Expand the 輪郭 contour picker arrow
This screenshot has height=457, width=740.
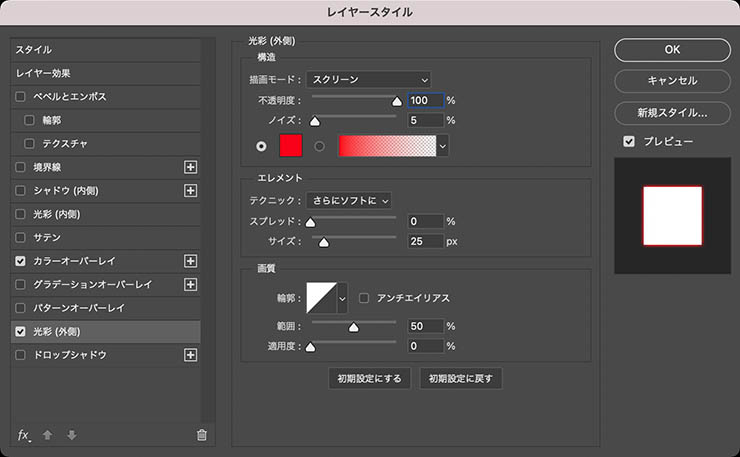[343, 298]
